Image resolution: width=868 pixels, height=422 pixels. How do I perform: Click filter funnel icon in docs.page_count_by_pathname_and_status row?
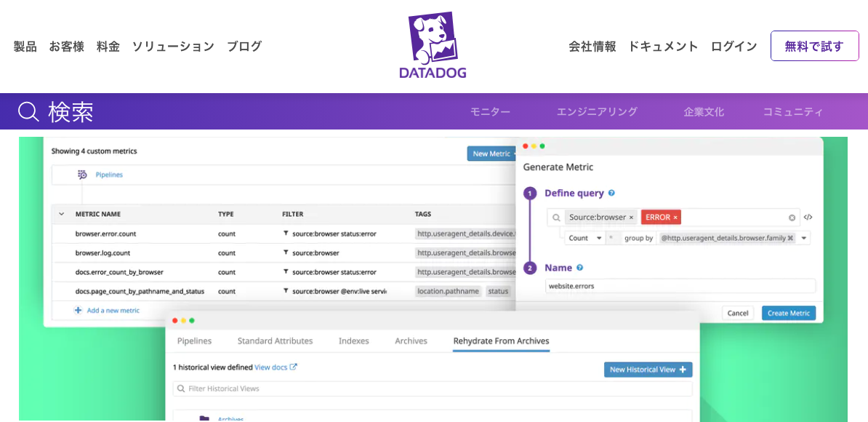point(286,291)
